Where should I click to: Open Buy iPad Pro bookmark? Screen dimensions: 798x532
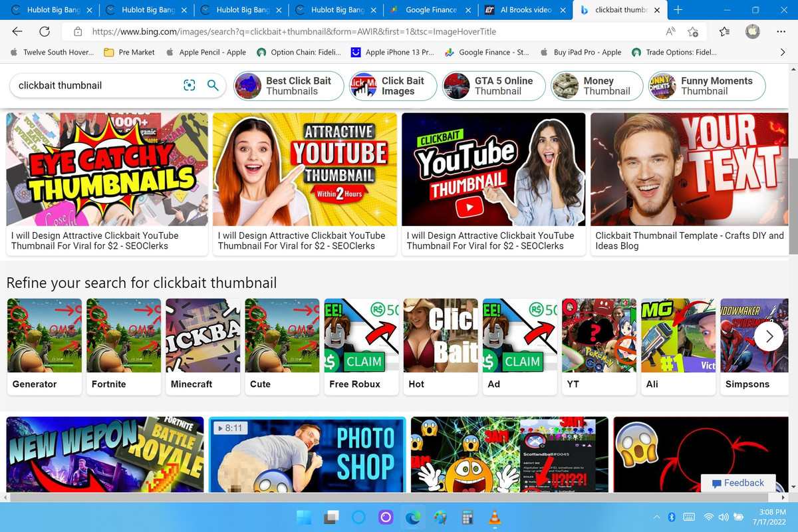(x=581, y=52)
